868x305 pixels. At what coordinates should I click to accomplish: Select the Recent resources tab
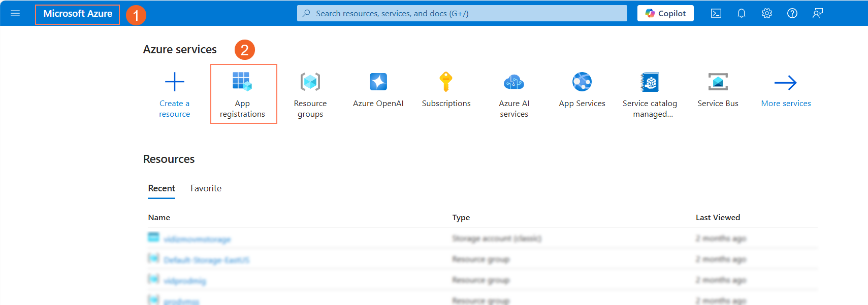162,188
